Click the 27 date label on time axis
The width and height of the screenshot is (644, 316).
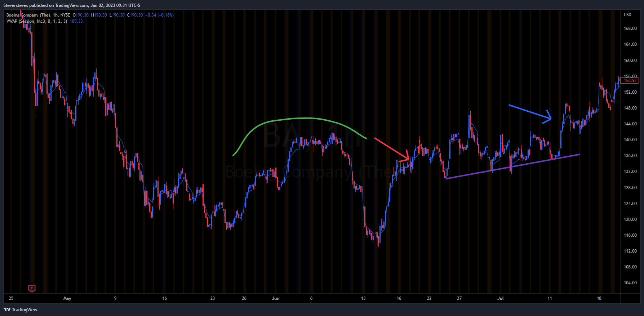point(459,298)
